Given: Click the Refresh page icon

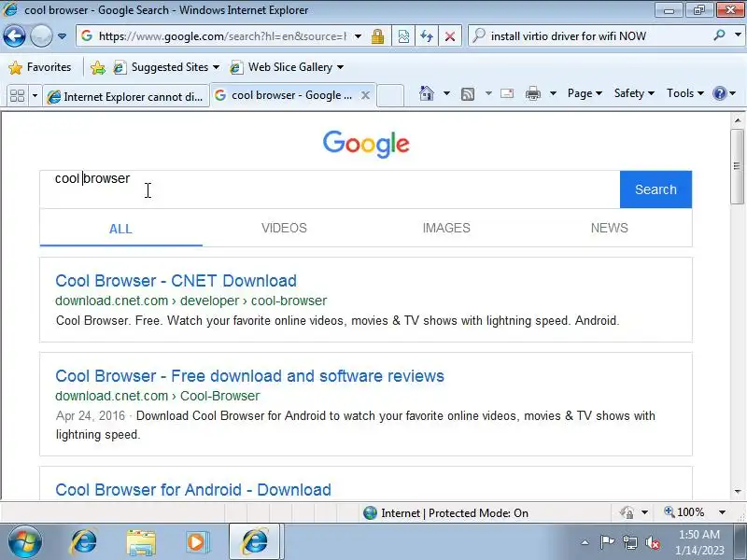Looking at the screenshot, I should click(x=427, y=36).
